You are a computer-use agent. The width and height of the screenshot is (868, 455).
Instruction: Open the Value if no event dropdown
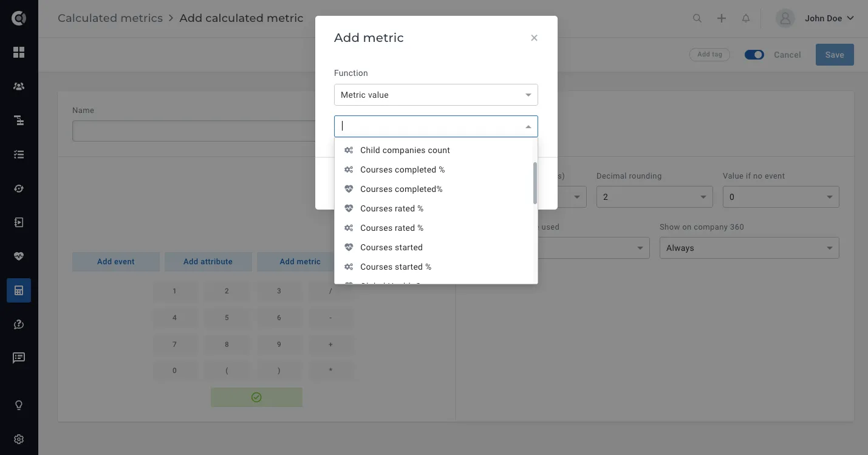pyautogui.click(x=781, y=197)
